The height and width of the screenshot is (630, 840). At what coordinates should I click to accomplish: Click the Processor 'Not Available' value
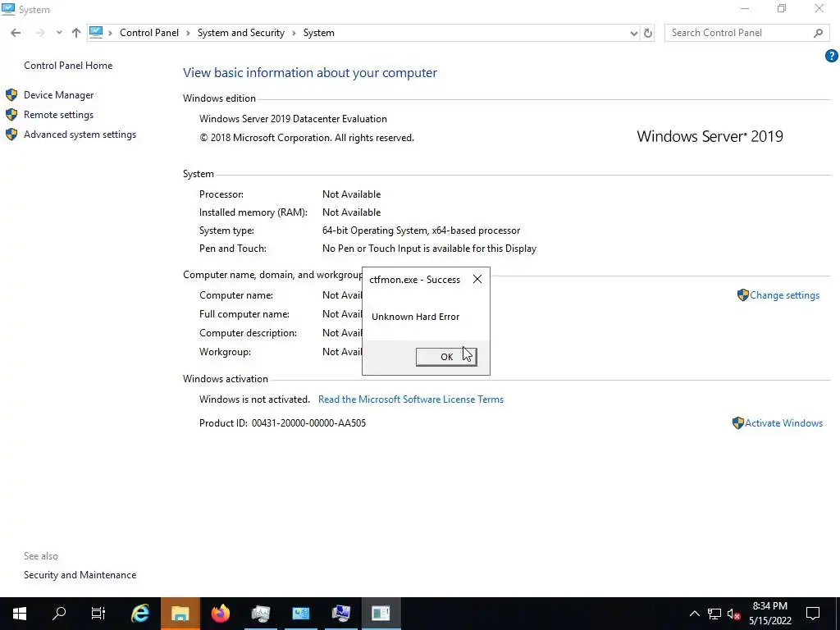pyautogui.click(x=351, y=194)
